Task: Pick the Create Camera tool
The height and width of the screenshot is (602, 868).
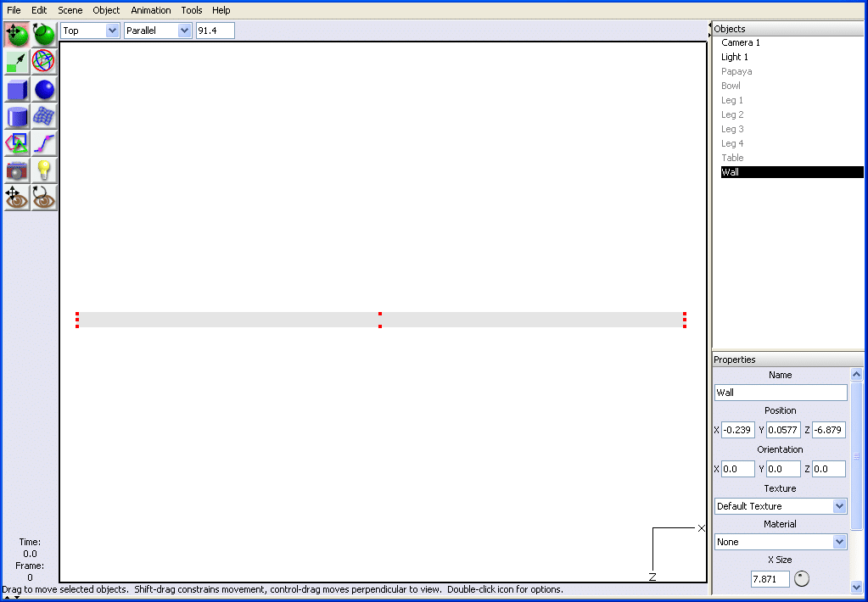Action: coord(17,170)
